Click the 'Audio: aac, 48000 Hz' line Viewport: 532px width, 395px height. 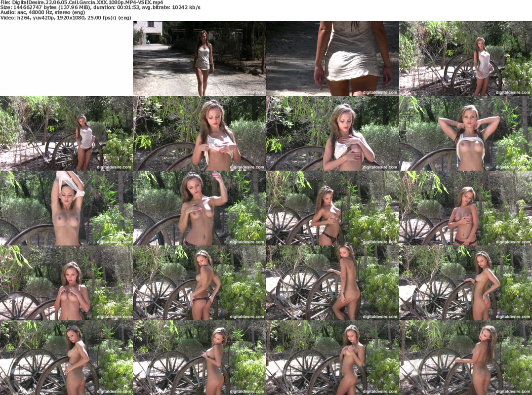[x=42, y=12]
